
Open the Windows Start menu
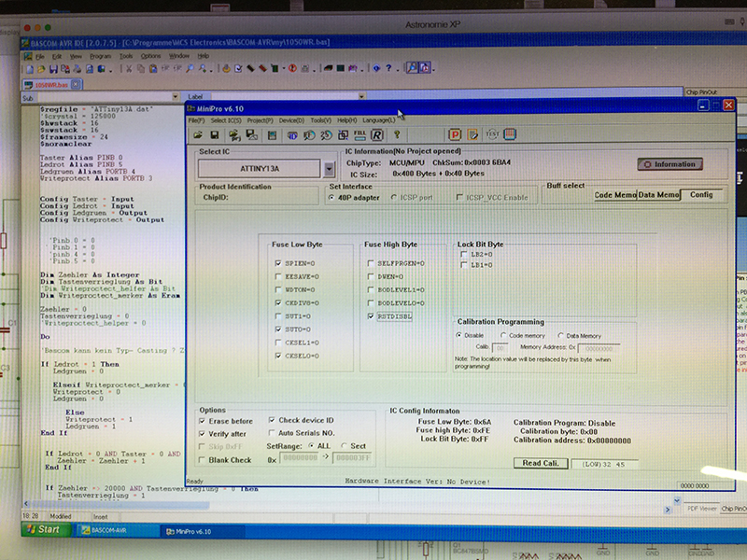tap(46, 529)
